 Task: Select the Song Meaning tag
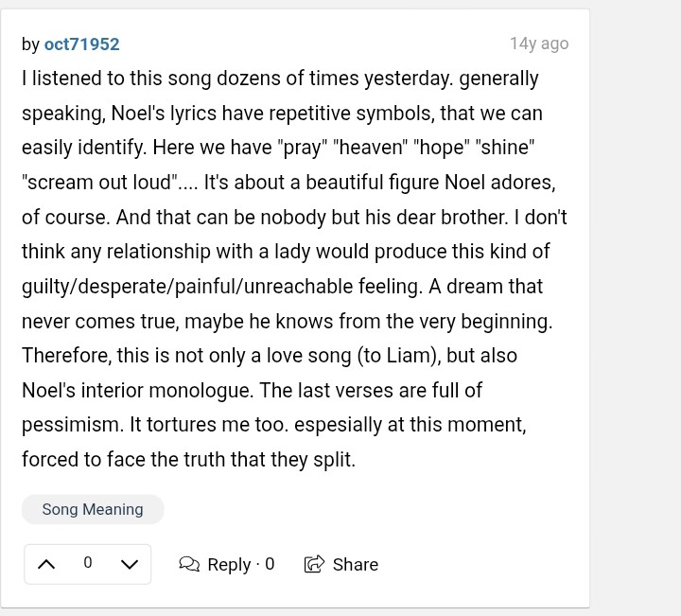(x=93, y=509)
